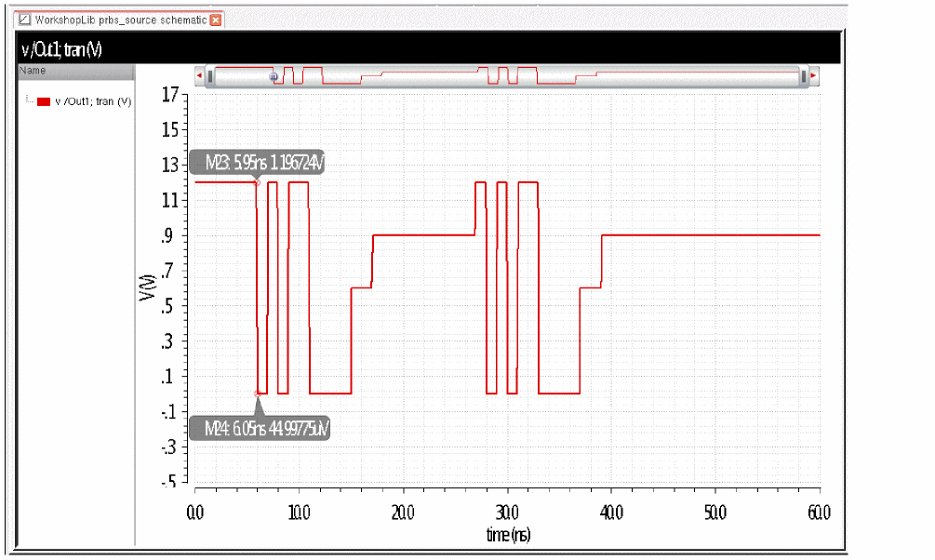Click the schematic icon on the tab
Image resolution: width=935 pixels, height=560 pixels.
pyautogui.click(x=24, y=20)
